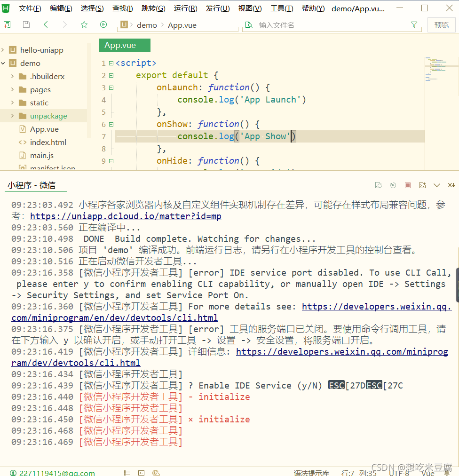The height and width of the screenshot is (476, 459).
Task: Open the uniapp.dcloud.io matter link in console
Action: coord(126,215)
